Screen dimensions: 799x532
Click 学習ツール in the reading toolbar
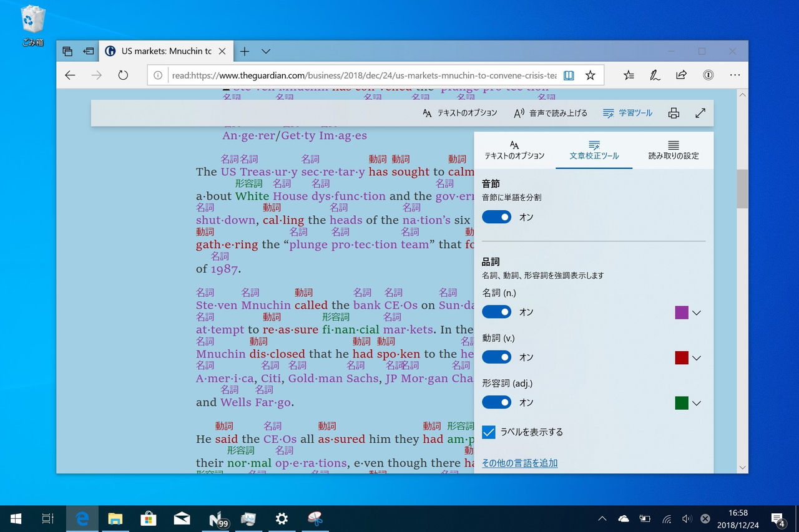627,114
